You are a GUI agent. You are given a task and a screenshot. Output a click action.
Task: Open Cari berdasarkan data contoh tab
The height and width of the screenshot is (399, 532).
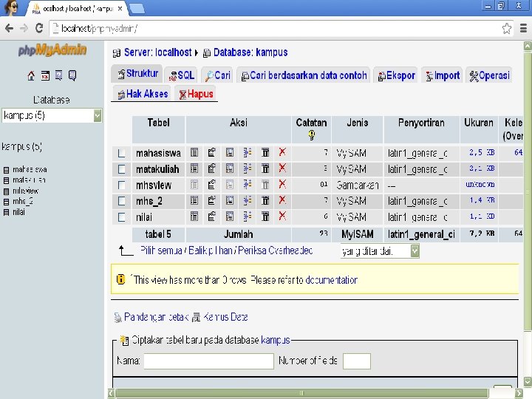point(304,75)
